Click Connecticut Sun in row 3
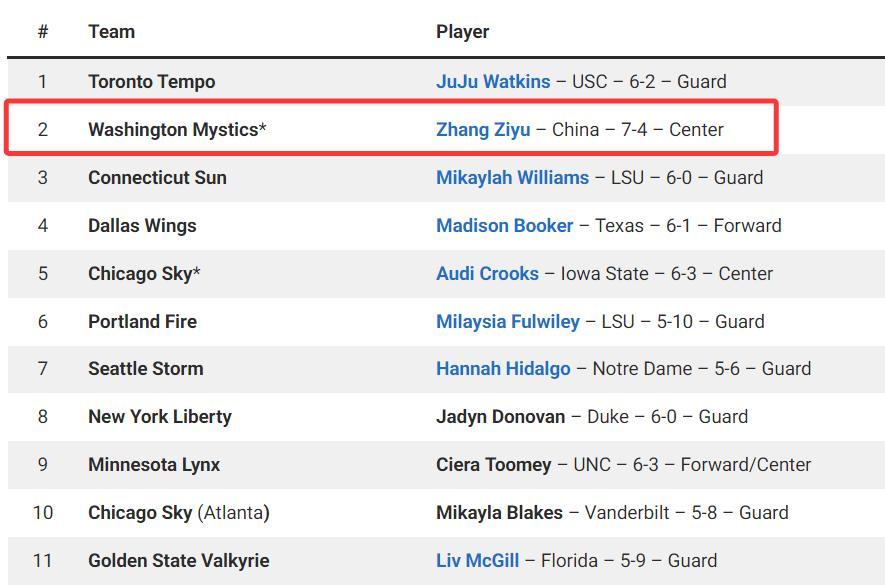 click(157, 178)
